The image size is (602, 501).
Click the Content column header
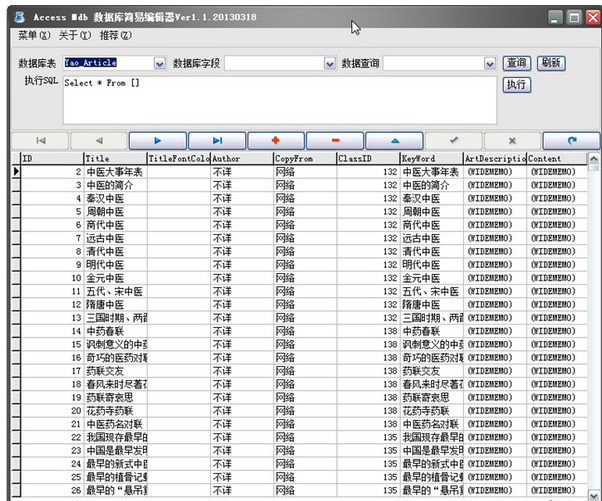tap(557, 159)
